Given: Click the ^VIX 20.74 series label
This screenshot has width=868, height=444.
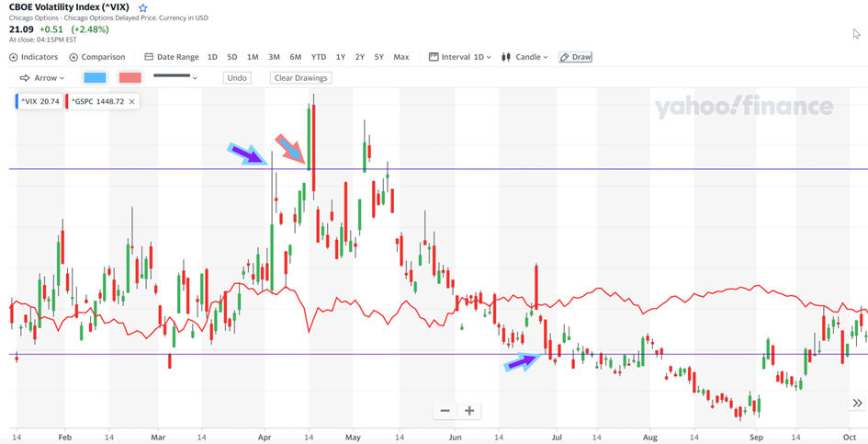Looking at the screenshot, I should click(x=40, y=101).
